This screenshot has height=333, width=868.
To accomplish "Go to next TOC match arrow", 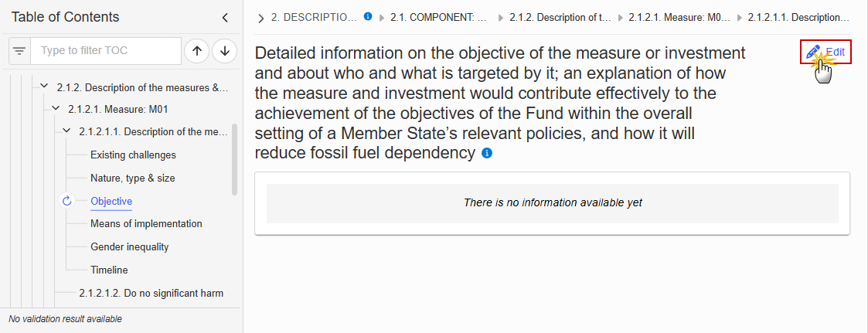I will [225, 51].
